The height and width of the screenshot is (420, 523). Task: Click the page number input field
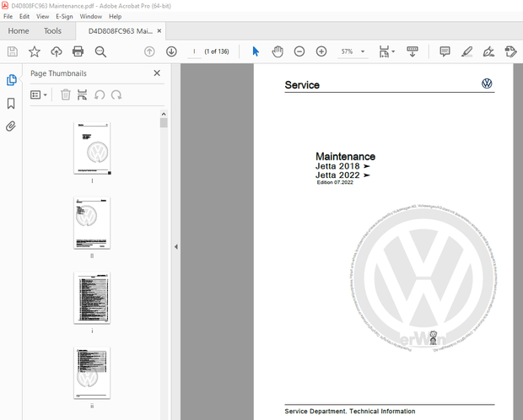[194, 51]
